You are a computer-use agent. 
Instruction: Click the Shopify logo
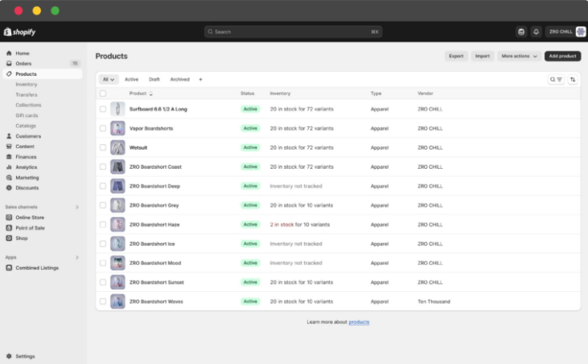tap(20, 32)
